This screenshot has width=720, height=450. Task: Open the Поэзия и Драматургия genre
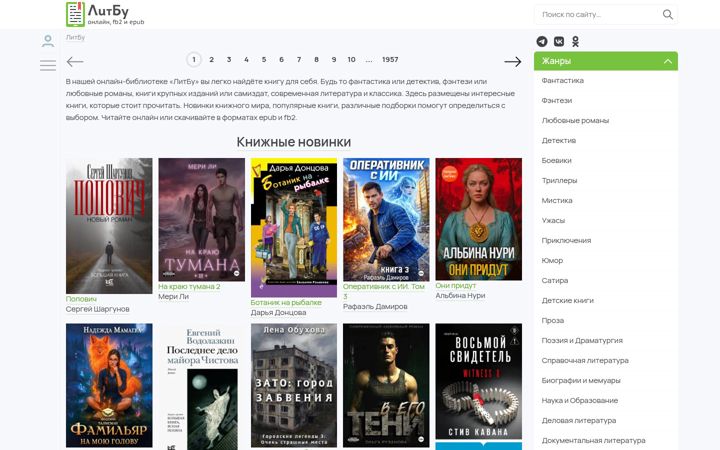pyautogui.click(x=582, y=340)
